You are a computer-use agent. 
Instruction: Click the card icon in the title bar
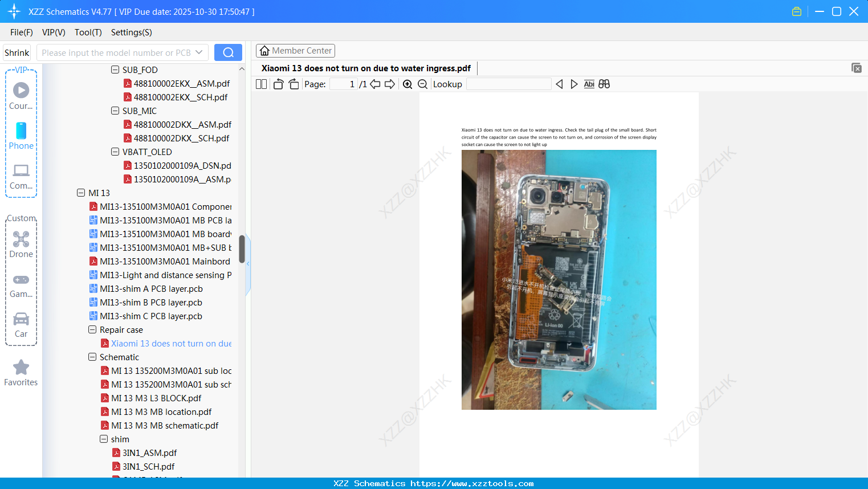[x=796, y=11]
